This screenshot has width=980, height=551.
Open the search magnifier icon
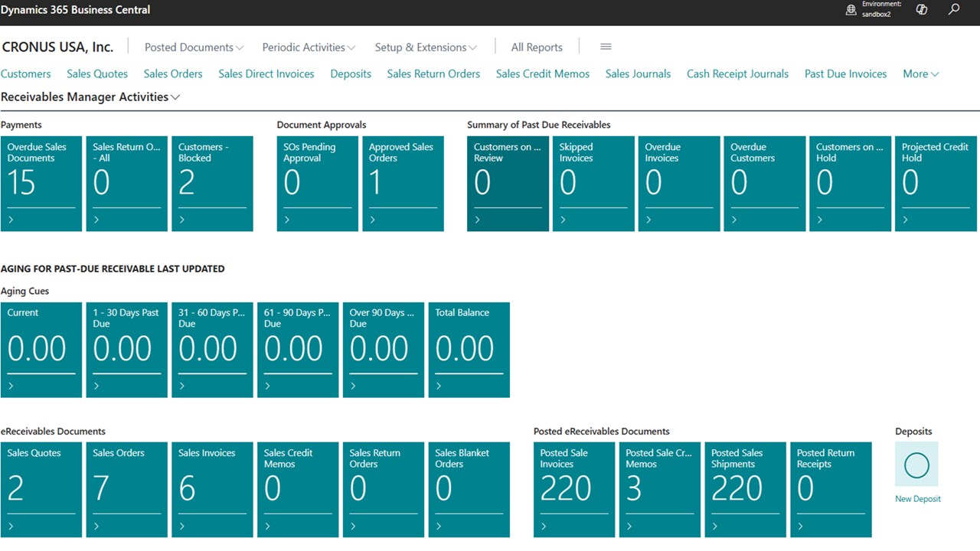pyautogui.click(x=954, y=10)
